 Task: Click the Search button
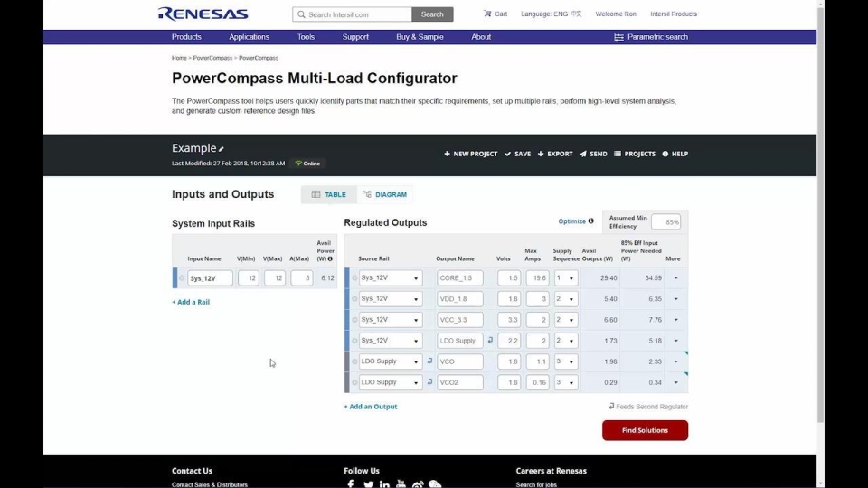[x=432, y=14]
